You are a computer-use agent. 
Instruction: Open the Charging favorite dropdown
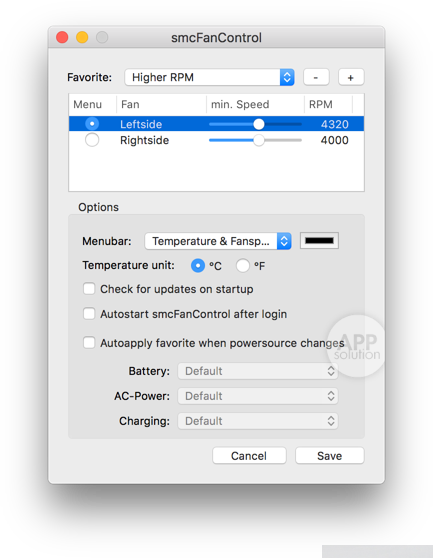pos(258,421)
